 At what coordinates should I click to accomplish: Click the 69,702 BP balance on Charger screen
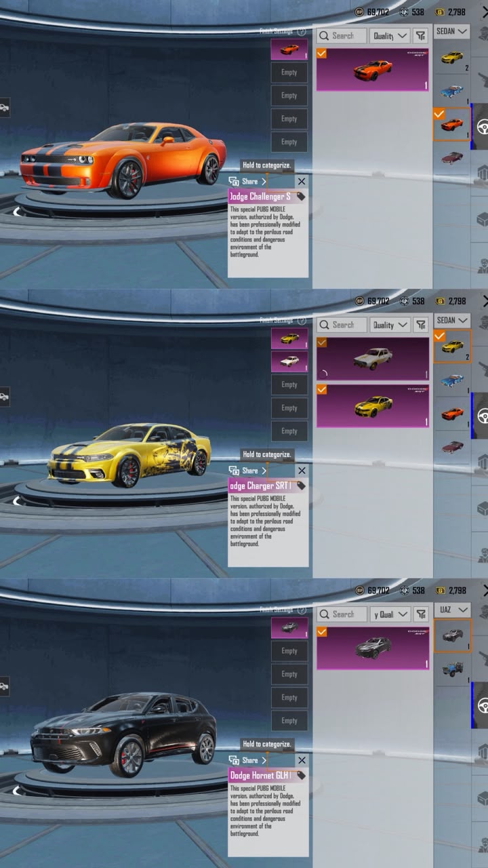point(378,301)
